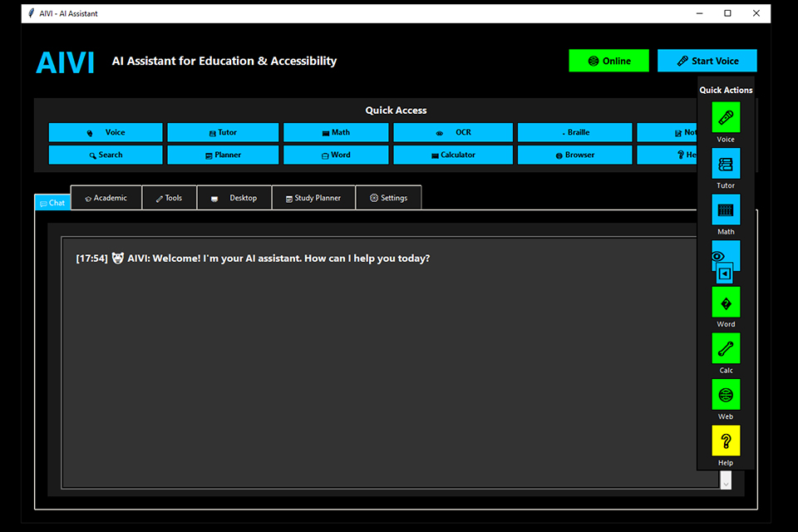Viewport: 798px width, 532px height.
Task: Open the Braille quick access button
Action: (x=574, y=131)
